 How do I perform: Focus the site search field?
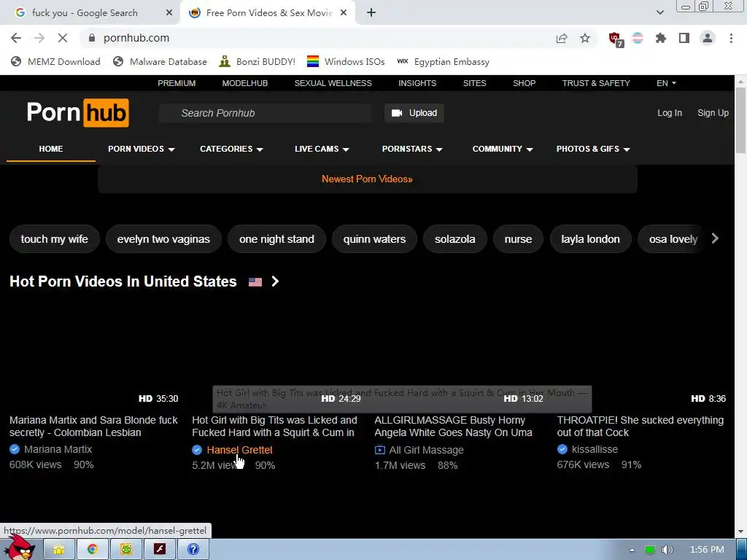pyautogui.click(x=265, y=113)
